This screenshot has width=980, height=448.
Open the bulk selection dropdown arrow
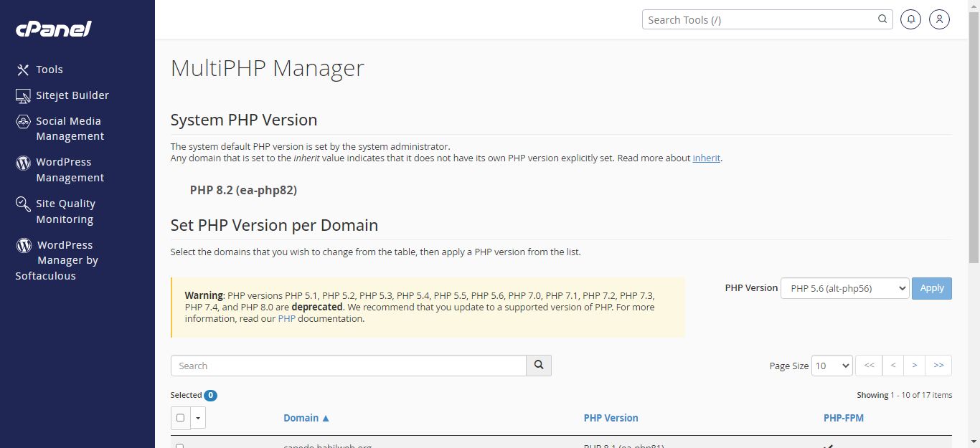pyautogui.click(x=198, y=418)
